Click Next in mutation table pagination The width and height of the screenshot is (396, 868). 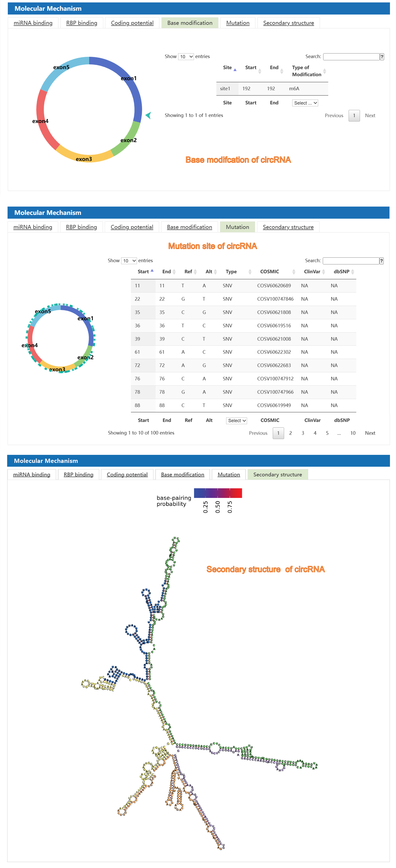370,433
